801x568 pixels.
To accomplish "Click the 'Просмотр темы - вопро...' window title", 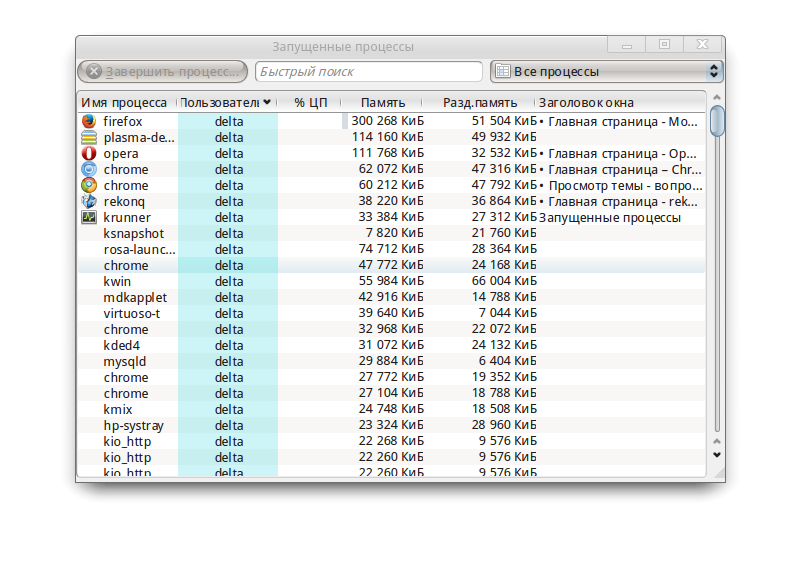I will click(x=626, y=186).
